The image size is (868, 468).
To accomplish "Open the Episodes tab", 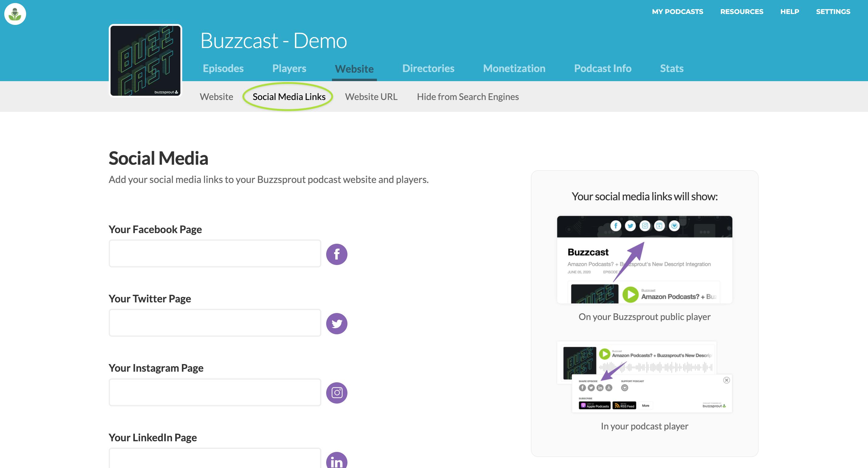I will [223, 68].
